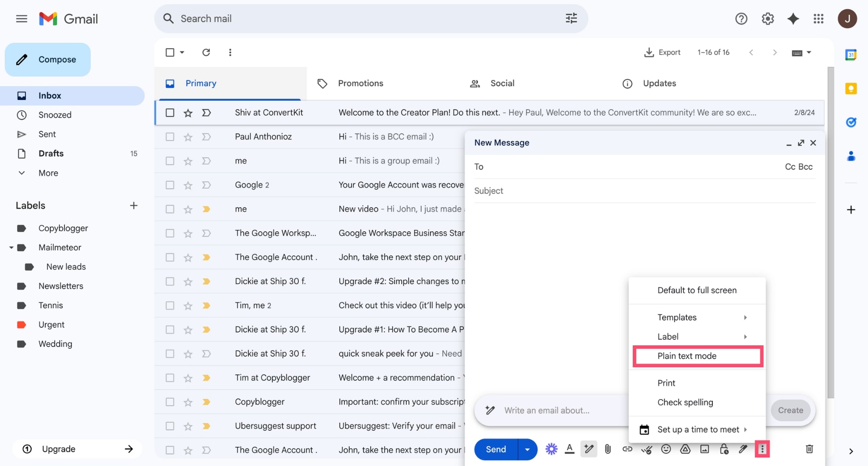Insert a photo into the email
Viewport: 868px width, 466px height.
click(x=704, y=449)
